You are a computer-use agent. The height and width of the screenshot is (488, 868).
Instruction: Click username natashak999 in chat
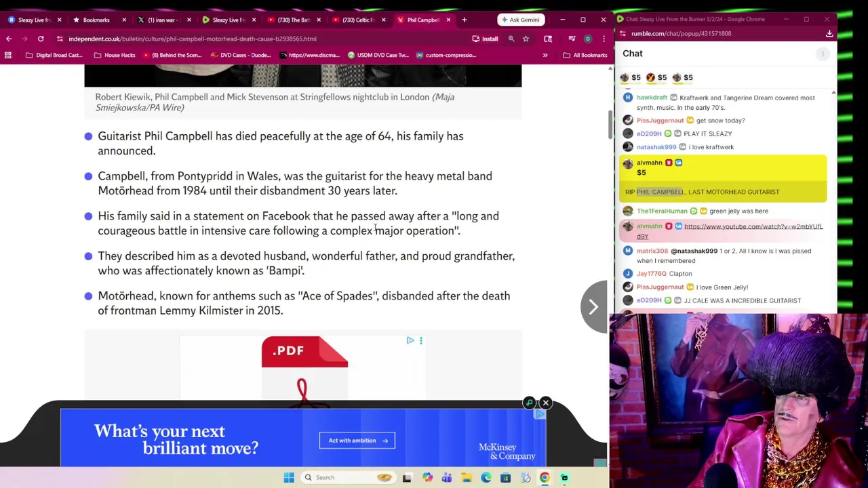(656, 147)
